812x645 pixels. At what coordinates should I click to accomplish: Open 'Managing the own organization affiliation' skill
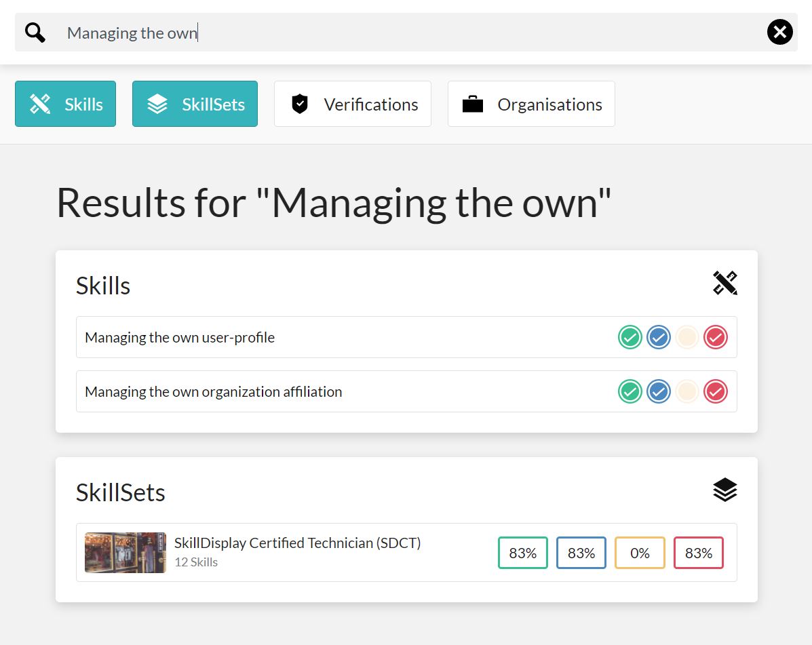pyautogui.click(x=406, y=391)
